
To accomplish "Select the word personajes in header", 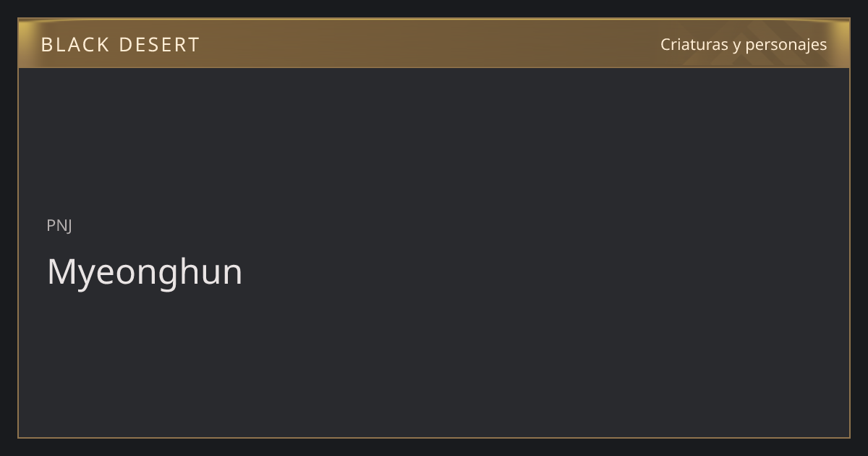I will 786,45.
